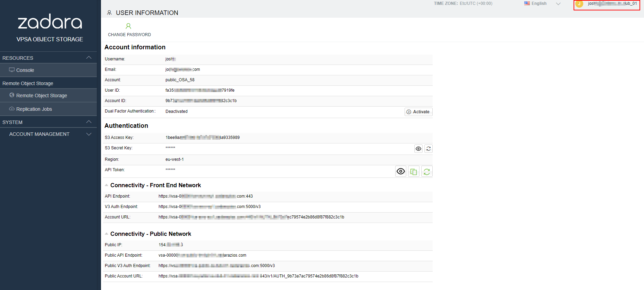Regenerate the S3 Secret Key
Viewport: 644px width, 290px height.
429,149
